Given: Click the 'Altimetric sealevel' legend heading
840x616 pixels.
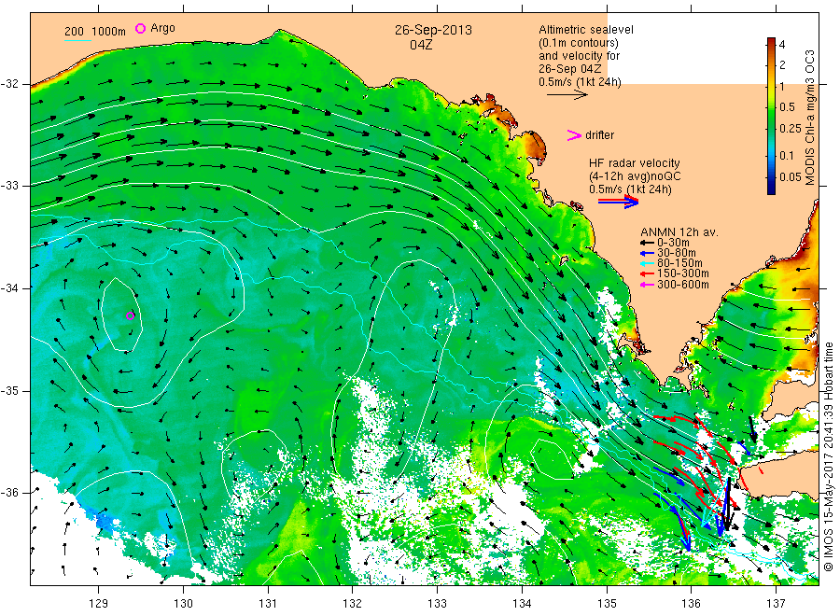Looking at the screenshot, I should click(585, 30).
